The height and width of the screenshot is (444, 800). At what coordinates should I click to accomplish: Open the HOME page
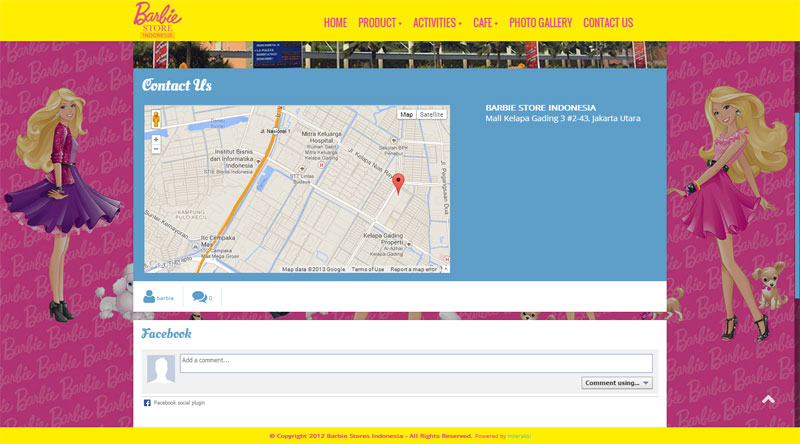(335, 23)
